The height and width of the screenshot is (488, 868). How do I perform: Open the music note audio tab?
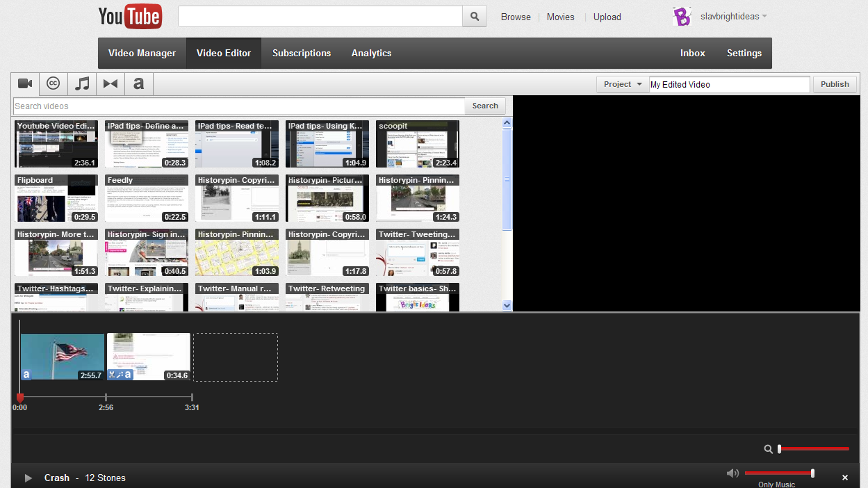[x=82, y=83]
